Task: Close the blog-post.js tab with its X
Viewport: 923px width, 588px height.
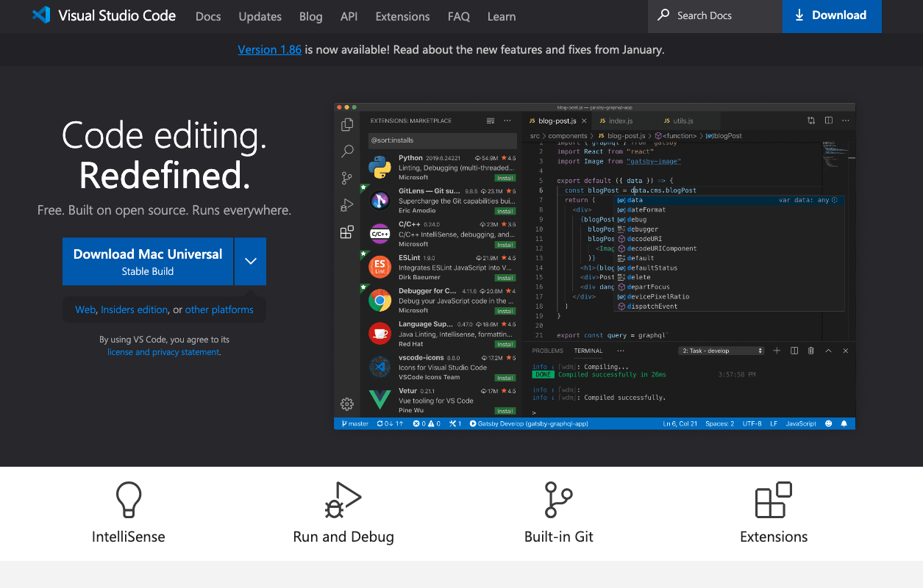Action: [x=585, y=121]
